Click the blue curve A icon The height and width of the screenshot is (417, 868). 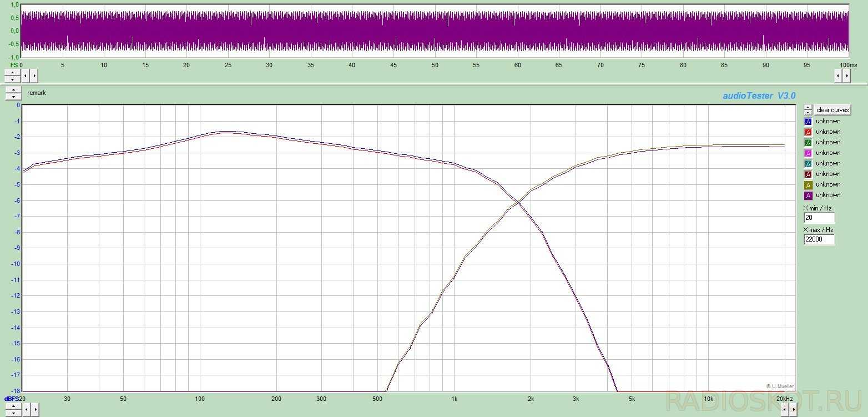click(x=808, y=122)
